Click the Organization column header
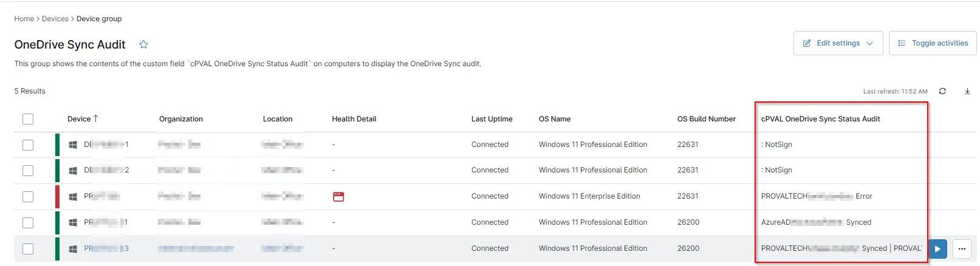 (181, 119)
